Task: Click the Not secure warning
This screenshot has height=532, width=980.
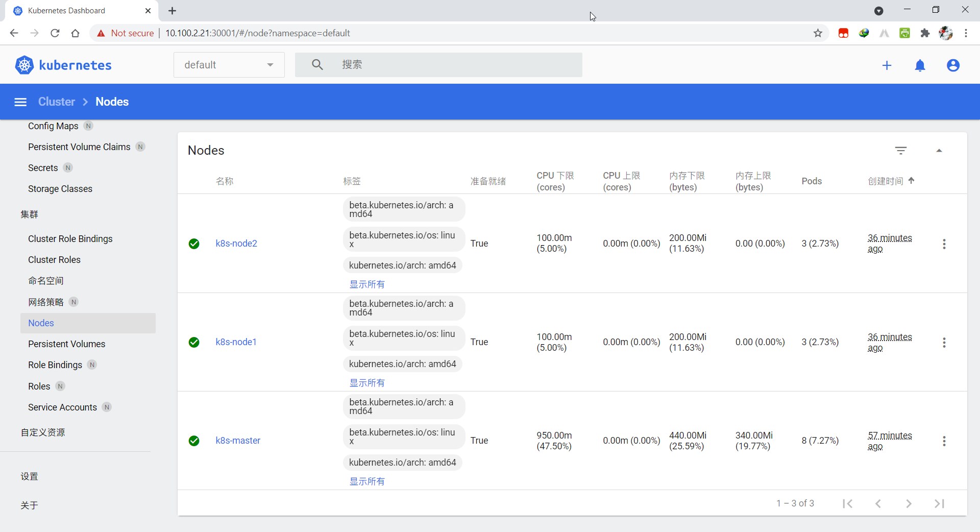Action: pos(125,33)
